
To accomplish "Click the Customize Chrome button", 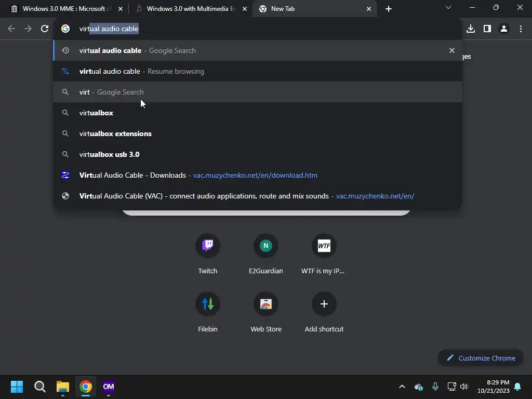I will 481,358.
